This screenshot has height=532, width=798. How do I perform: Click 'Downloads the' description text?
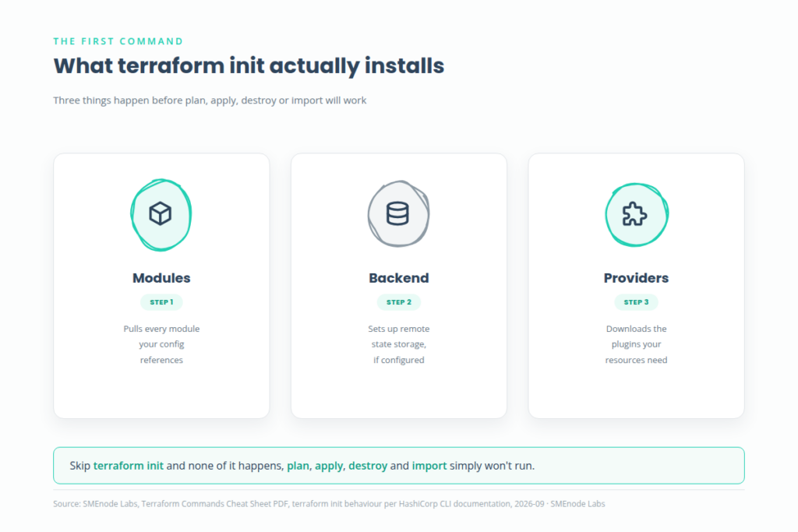click(x=636, y=329)
